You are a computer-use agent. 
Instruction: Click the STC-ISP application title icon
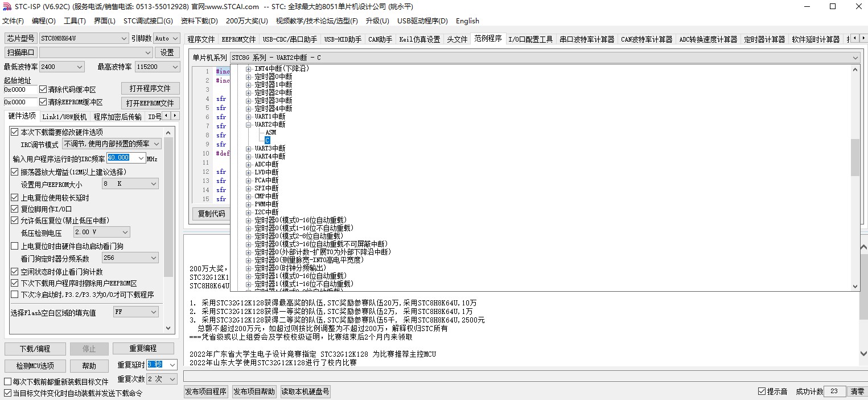pyautogui.click(x=7, y=6)
